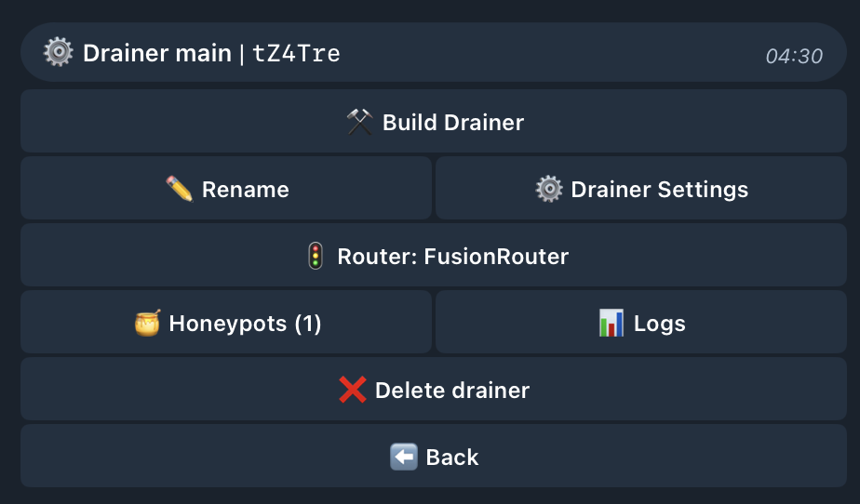The height and width of the screenshot is (504, 860).
Task: Open Drainer Settings
Action: 641,188
